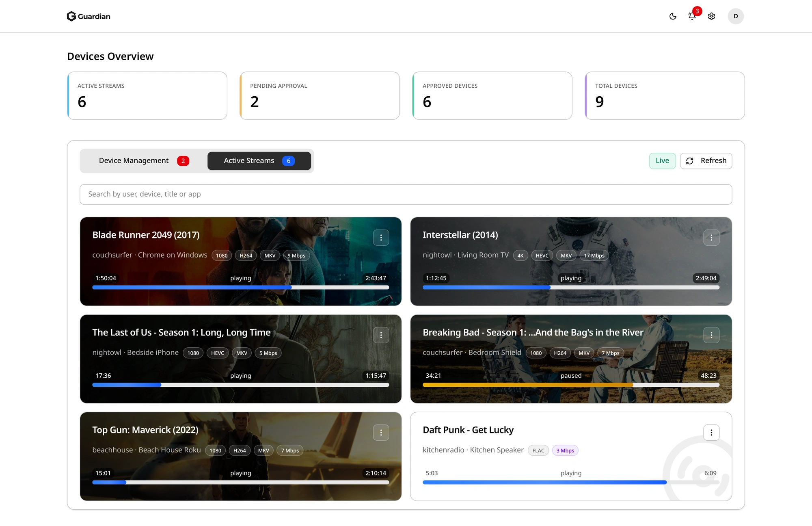812x526 pixels.
Task: Seek on Interstellar progress bar
Action: click(x=571, y=287)
